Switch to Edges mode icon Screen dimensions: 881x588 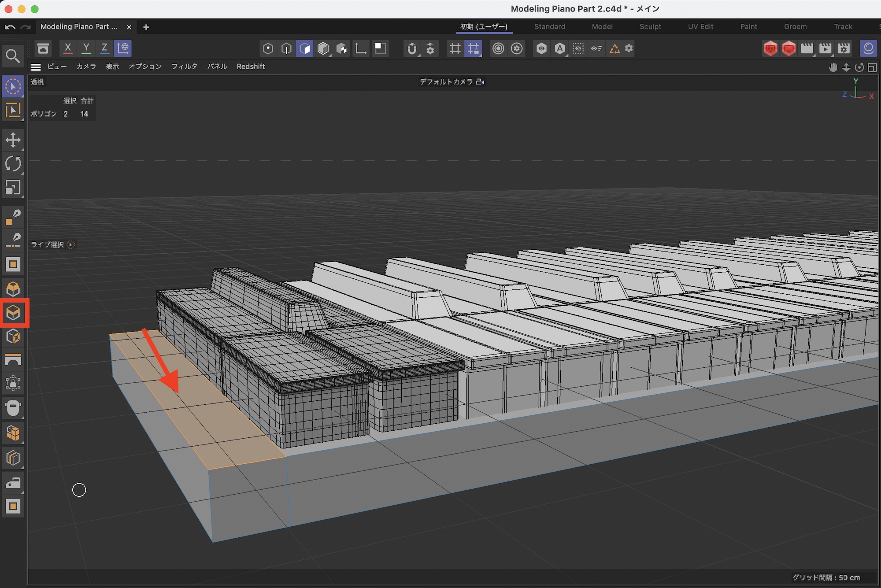click(x=286, y=48)
